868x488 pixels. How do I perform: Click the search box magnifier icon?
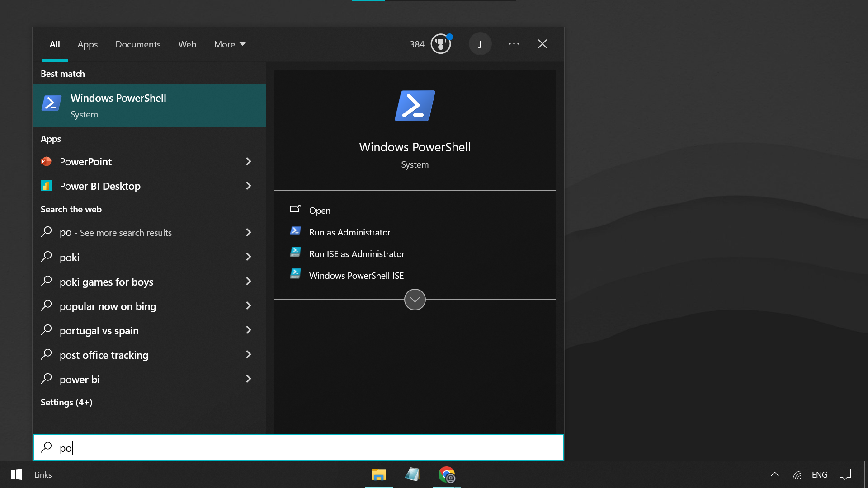click(x=46, y=447)
